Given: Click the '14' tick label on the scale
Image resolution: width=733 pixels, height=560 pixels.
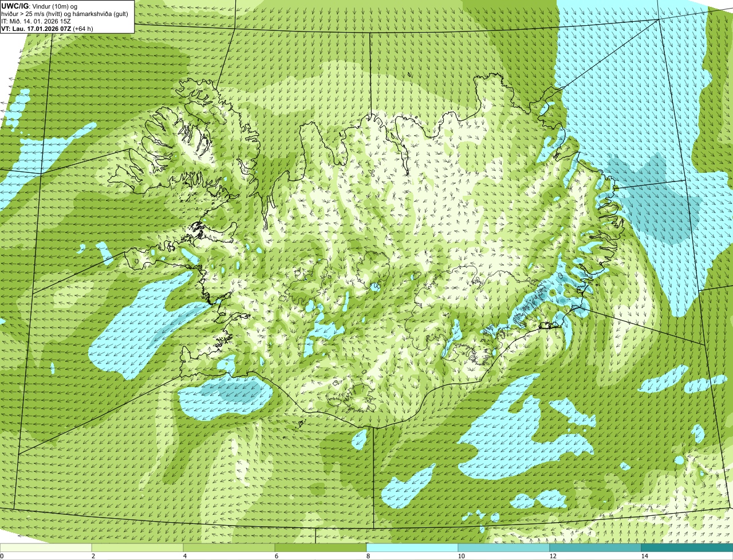Looking at the screenshot, I should click(644, 556).
